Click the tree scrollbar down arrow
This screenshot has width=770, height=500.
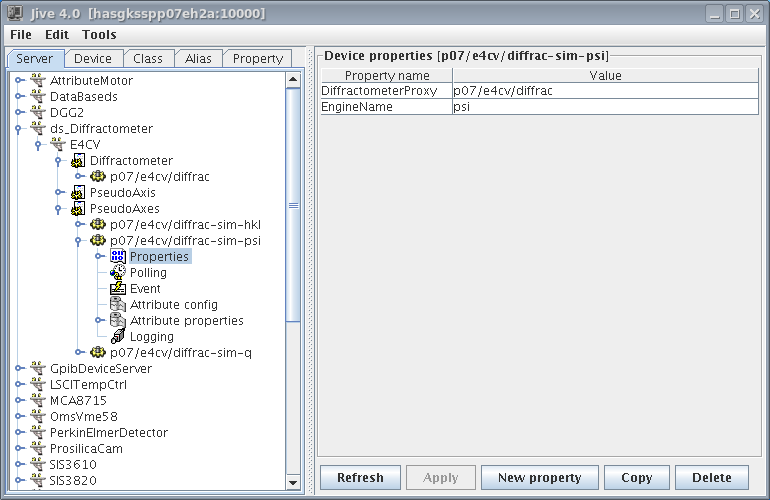click(293, 482)
